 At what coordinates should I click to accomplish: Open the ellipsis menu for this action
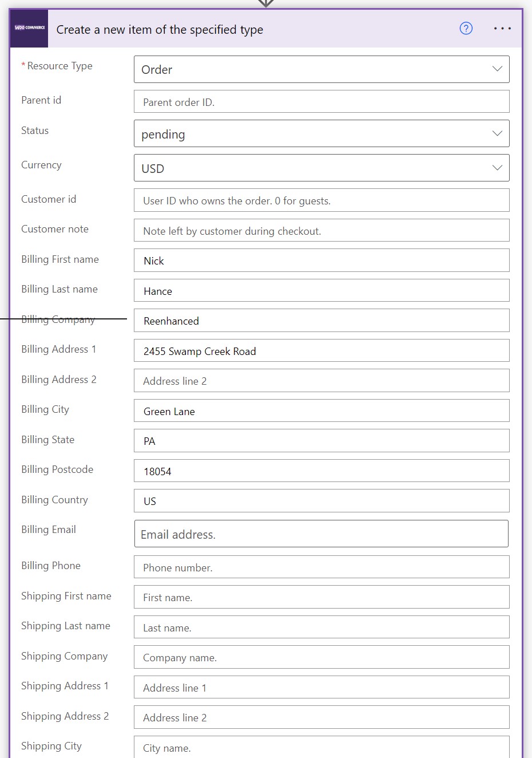click(502, 28)
